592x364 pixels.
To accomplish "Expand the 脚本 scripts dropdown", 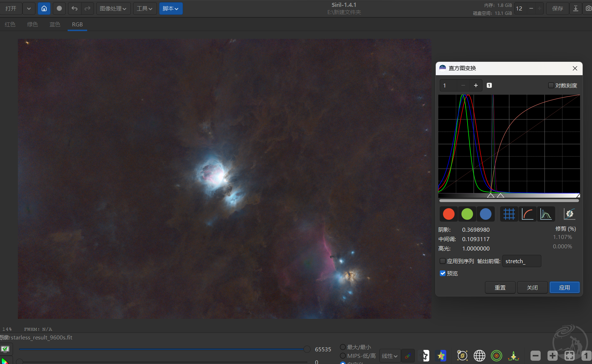I will [x=171, y=8].
